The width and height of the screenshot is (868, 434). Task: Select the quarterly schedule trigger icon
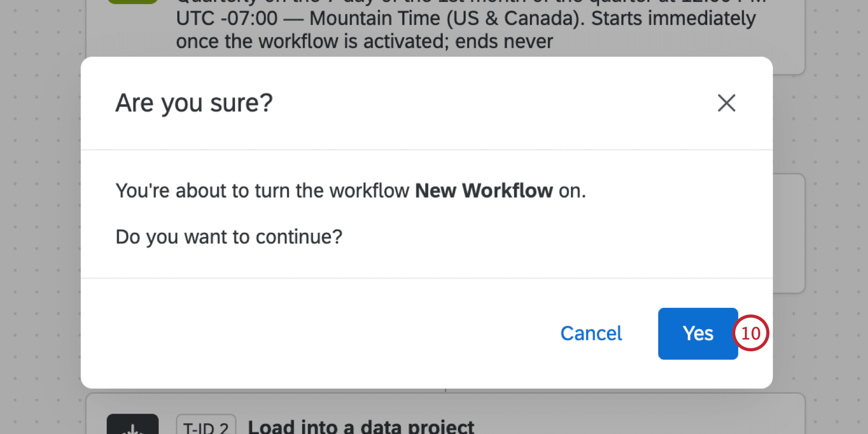point(133,3)
